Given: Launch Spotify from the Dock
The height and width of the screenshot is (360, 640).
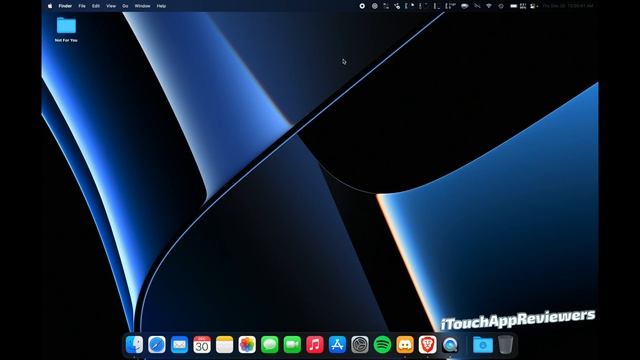Looking at the screenshot, I should (382, 345).
